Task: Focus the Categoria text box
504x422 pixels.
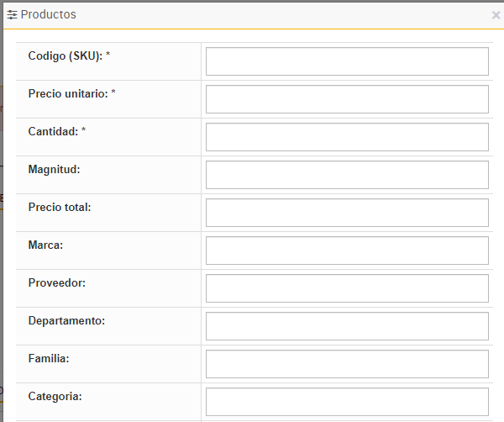Action: [x=347, y=402]
